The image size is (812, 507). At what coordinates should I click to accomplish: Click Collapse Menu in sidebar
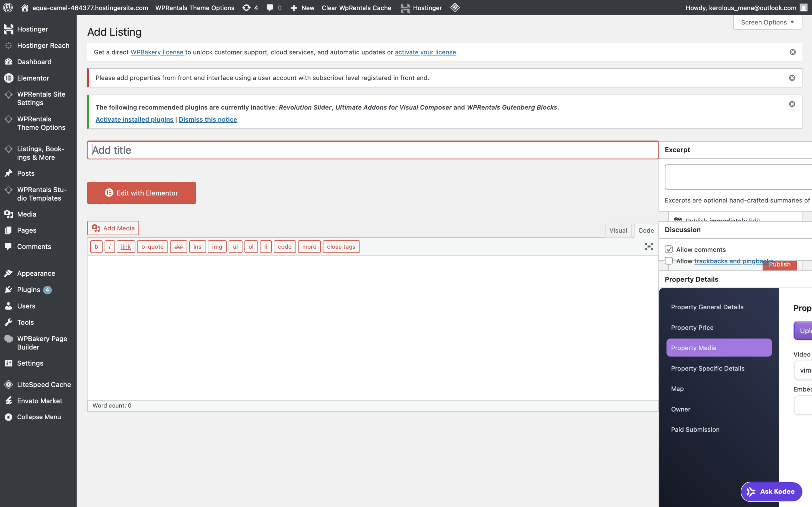[x=39, y=417]
